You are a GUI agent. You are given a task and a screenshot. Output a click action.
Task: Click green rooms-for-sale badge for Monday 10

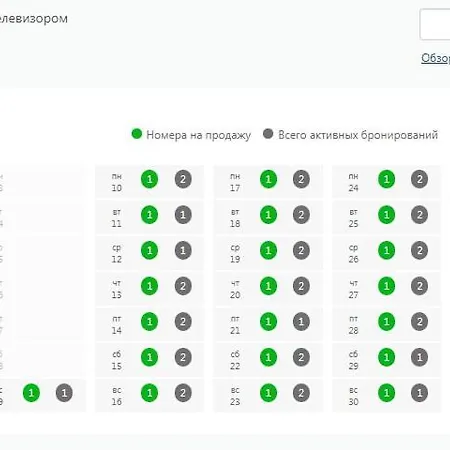tap(149, 179)
